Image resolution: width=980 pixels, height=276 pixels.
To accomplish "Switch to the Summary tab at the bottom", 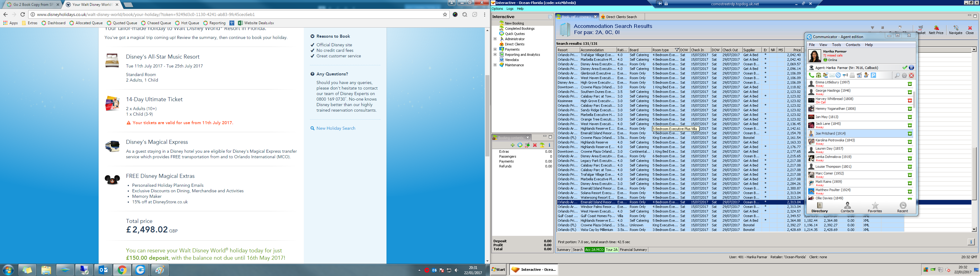I will tap(563, 250).
